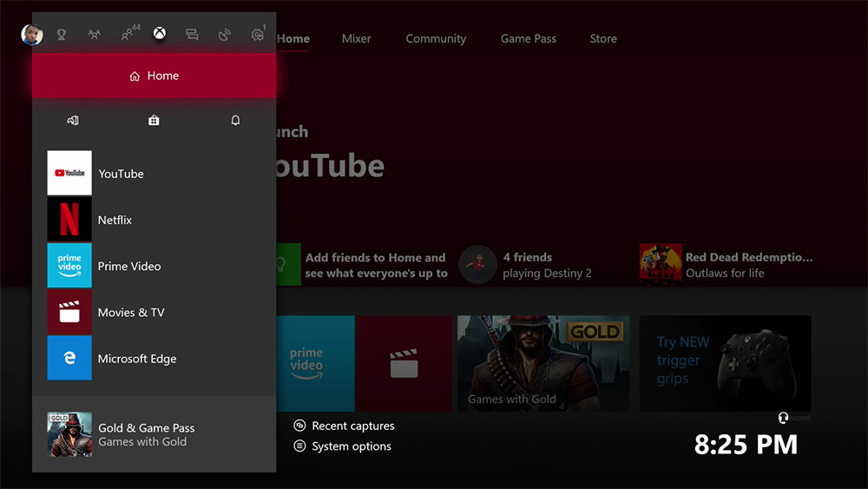
Task: Switch to the Mixer tab
Action: (x=356, y=39)
